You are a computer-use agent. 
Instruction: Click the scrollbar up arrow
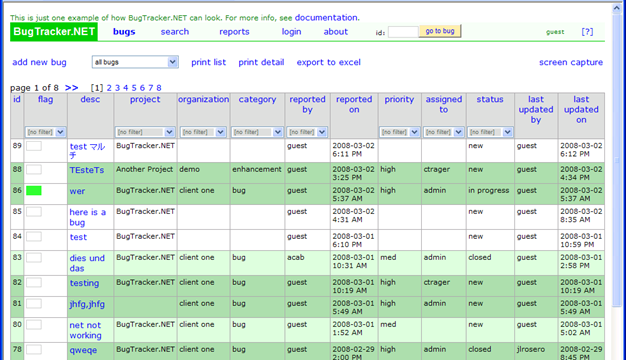click(x=617, y=8)
